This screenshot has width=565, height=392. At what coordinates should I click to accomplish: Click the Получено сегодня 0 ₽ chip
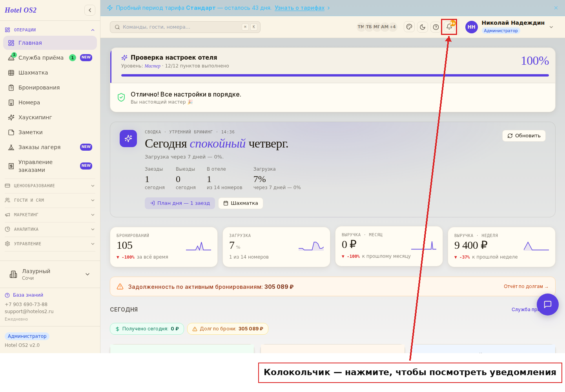tap(147, 329)
